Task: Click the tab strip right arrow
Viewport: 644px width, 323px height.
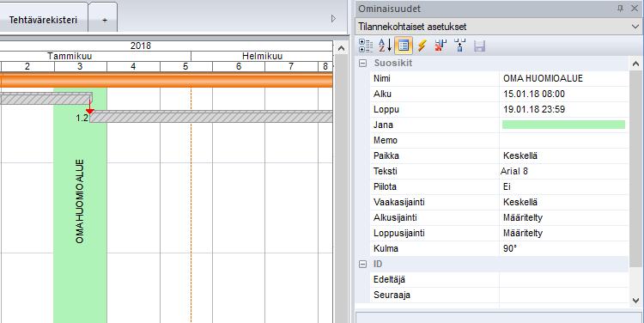Action: tap(333, 19)
